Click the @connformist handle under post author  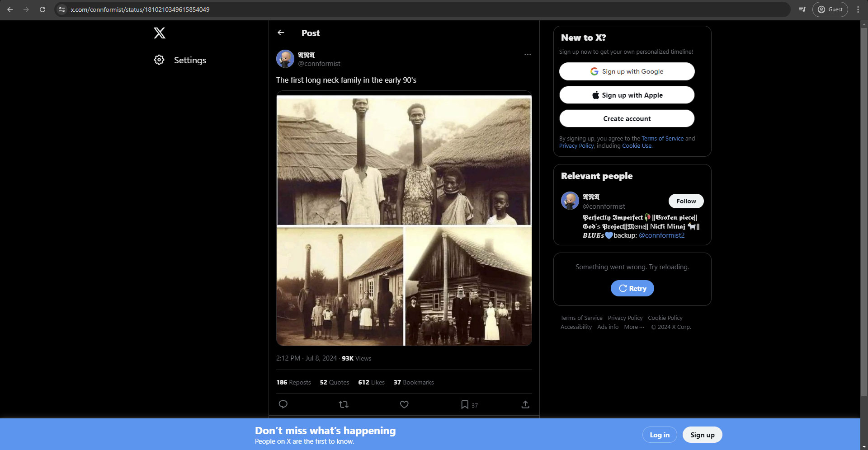[x=319, y=64]
